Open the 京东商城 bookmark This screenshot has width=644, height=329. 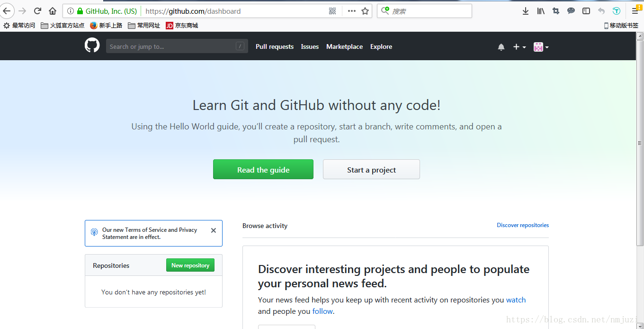coord(182,26)
